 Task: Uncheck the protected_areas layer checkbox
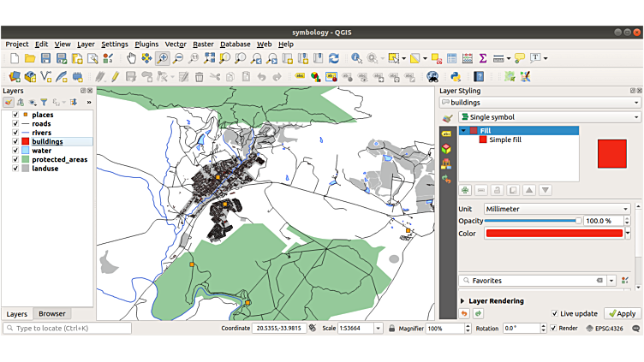[15, 159]
